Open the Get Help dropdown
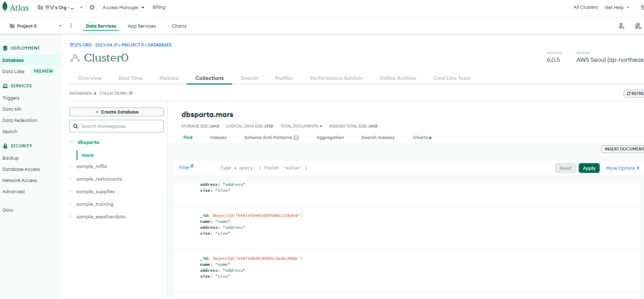This screenshot has height=299, width=644. pos(617,7)
